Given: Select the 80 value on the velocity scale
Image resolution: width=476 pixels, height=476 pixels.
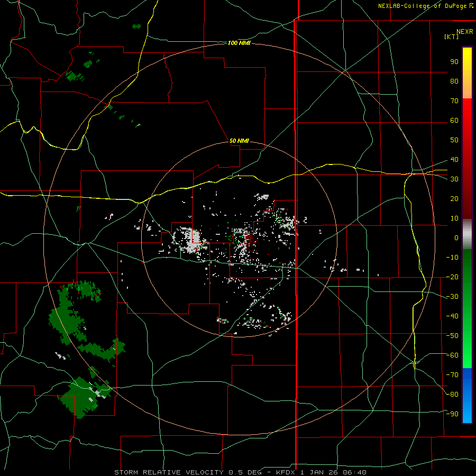Looking at the screenshot, I should coord(454,81).
